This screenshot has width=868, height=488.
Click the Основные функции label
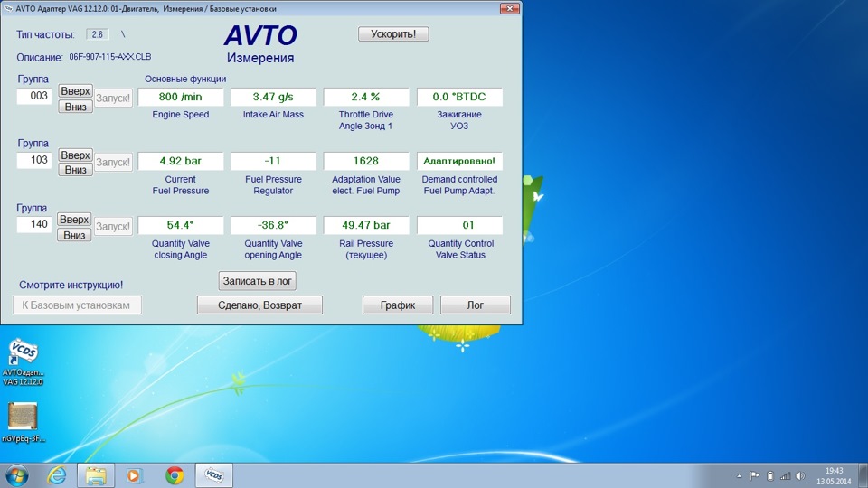point(185,80)
